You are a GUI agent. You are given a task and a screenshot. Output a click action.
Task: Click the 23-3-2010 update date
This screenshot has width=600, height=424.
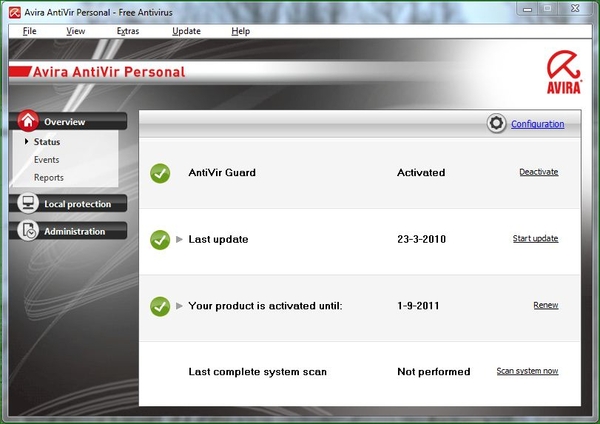click(x=421, y=239)
